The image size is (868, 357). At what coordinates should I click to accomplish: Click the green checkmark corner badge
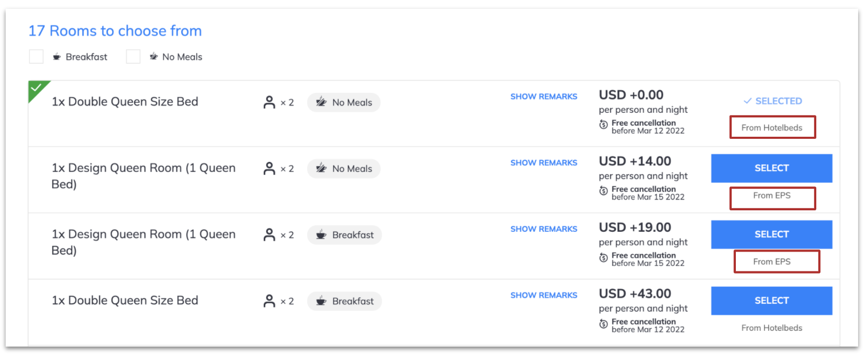point(38,90)
